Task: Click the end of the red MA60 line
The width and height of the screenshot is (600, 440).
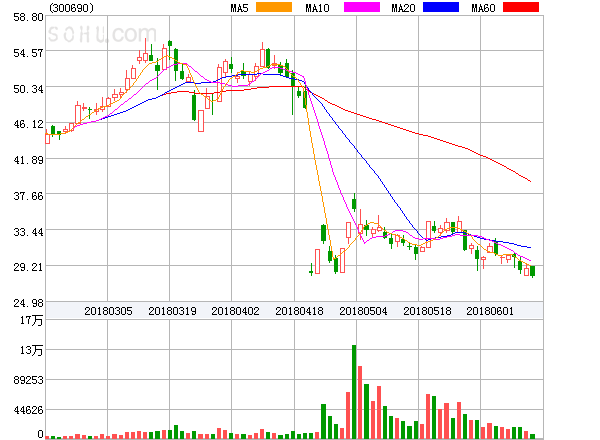Action: click(x=530, y=181)
